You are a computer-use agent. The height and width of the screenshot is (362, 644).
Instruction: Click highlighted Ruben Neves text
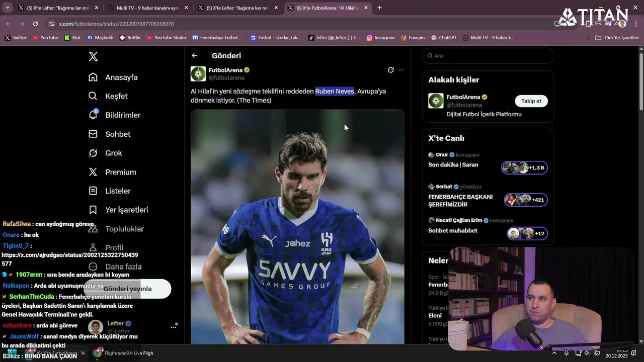(335, 91)
